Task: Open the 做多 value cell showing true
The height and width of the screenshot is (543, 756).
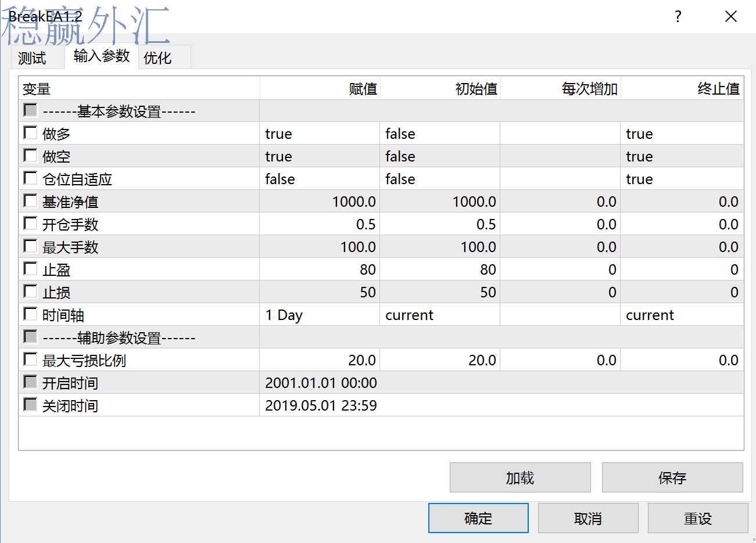Action: [x=320, y=134]
